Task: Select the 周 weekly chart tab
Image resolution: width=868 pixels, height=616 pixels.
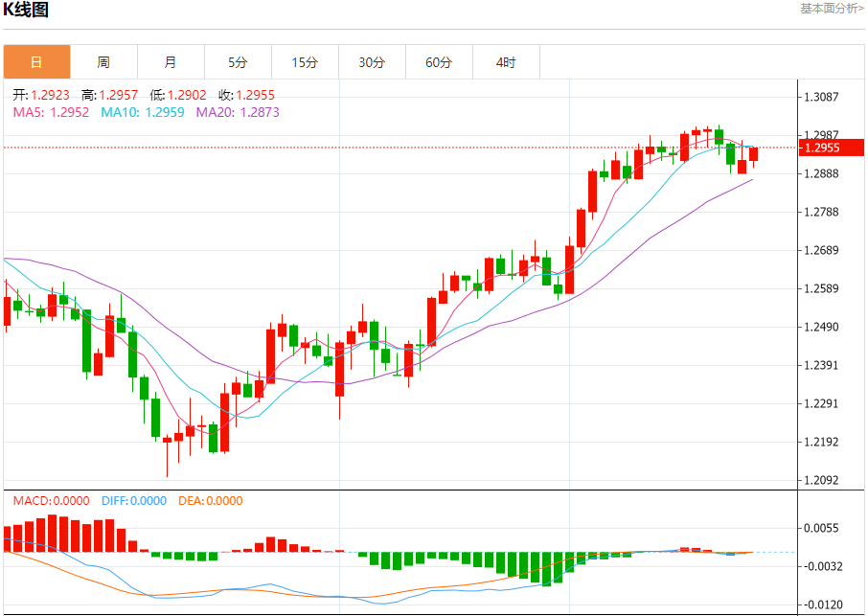Action: [x=103, y=62]
